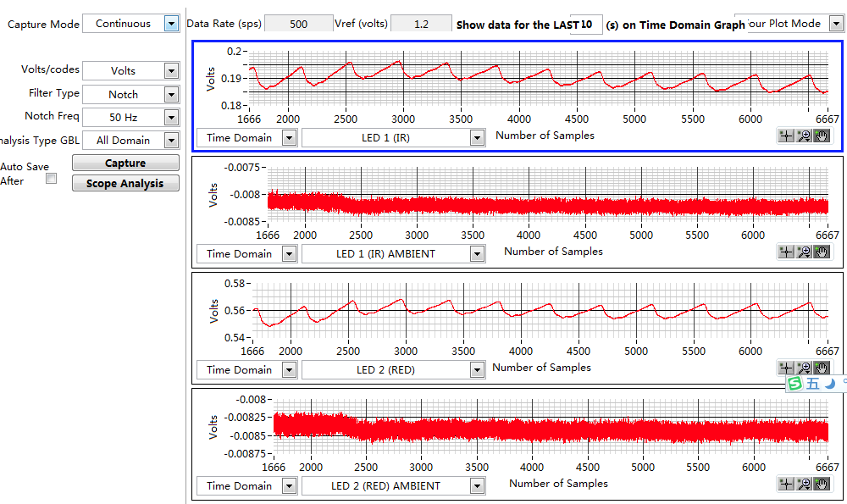Select pan hand tool on LED 1 (IR) AMBIENT graph

point(822,252)
